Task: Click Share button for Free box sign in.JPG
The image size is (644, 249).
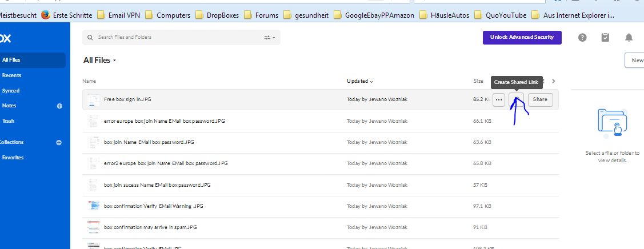Action: tap(540, 100)
